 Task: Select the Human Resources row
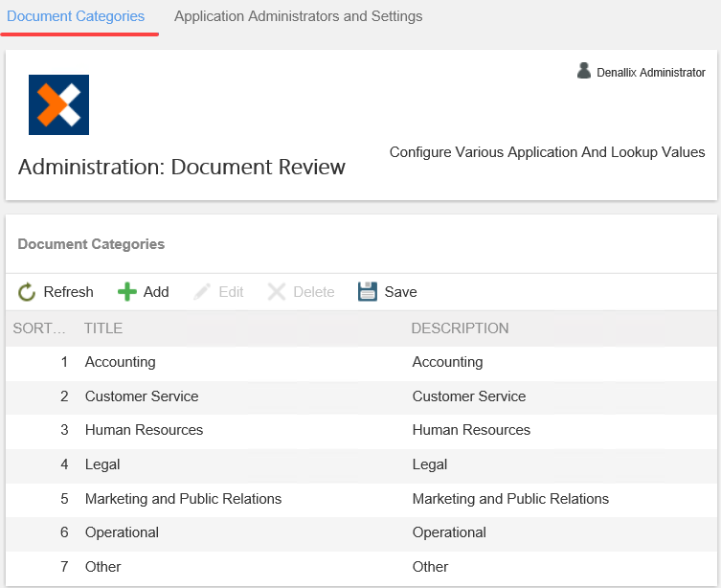click(144, 430)
